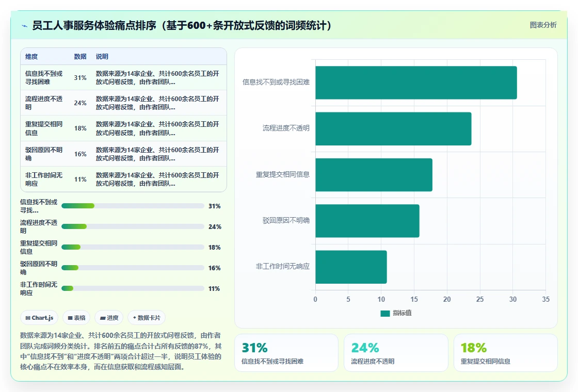Screen dimensions: 578x392
Task: Click the 流程进度不透明 progress bar at 24%
Action: pos(133,226)
